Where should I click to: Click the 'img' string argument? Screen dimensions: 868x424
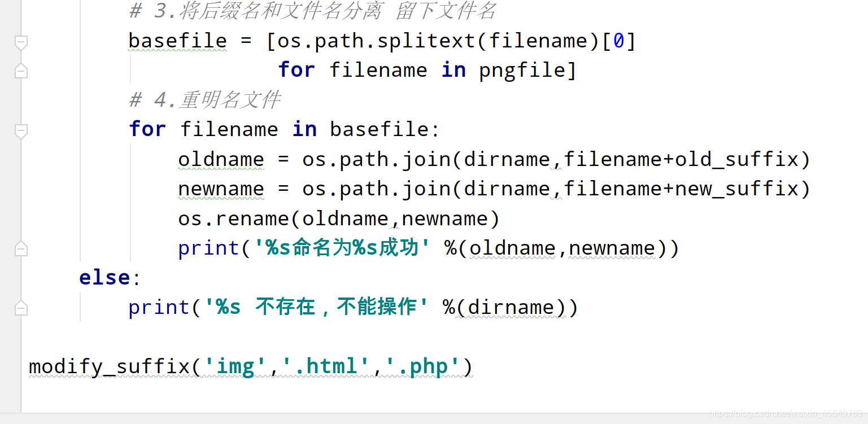236,366
